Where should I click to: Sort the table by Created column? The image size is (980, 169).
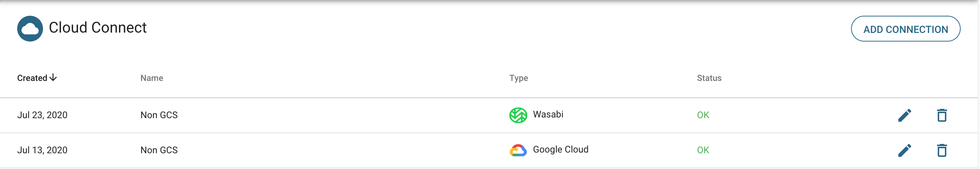tap(32, 78)
